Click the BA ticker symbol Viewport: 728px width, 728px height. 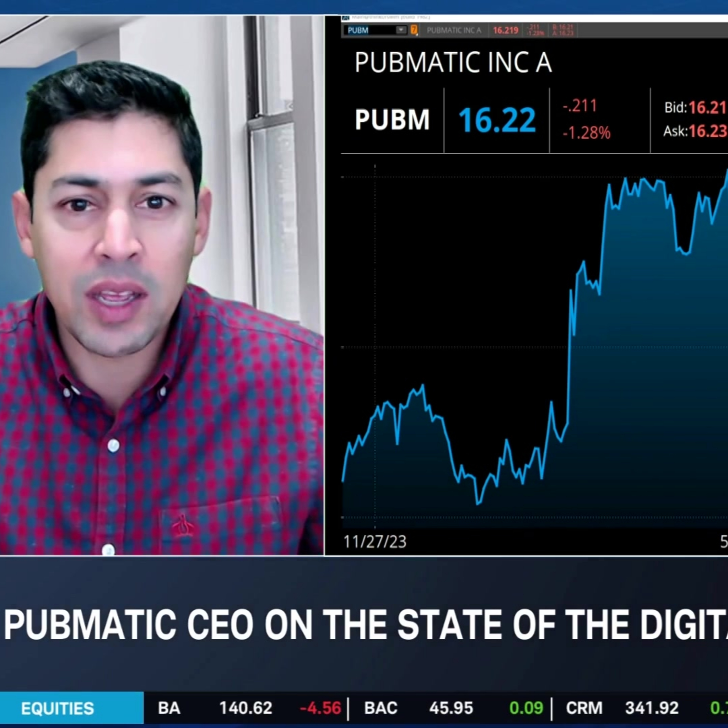[169, 708]
